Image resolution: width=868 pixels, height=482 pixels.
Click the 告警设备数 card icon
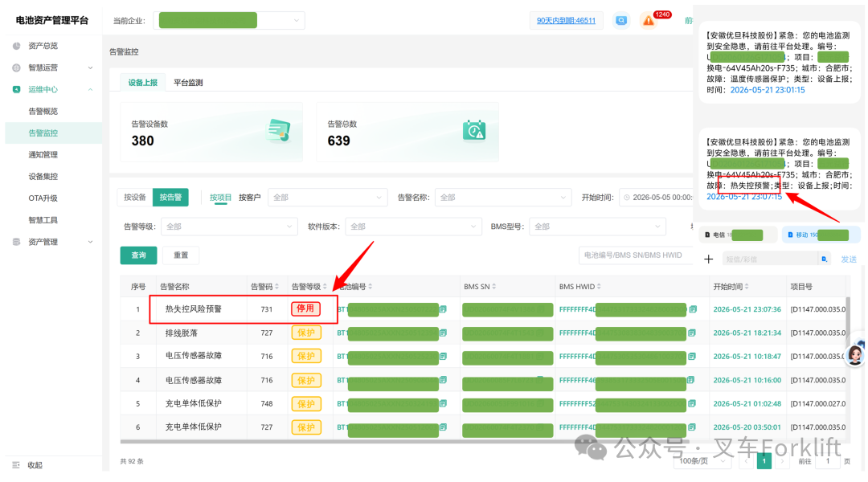pos(278,131)
